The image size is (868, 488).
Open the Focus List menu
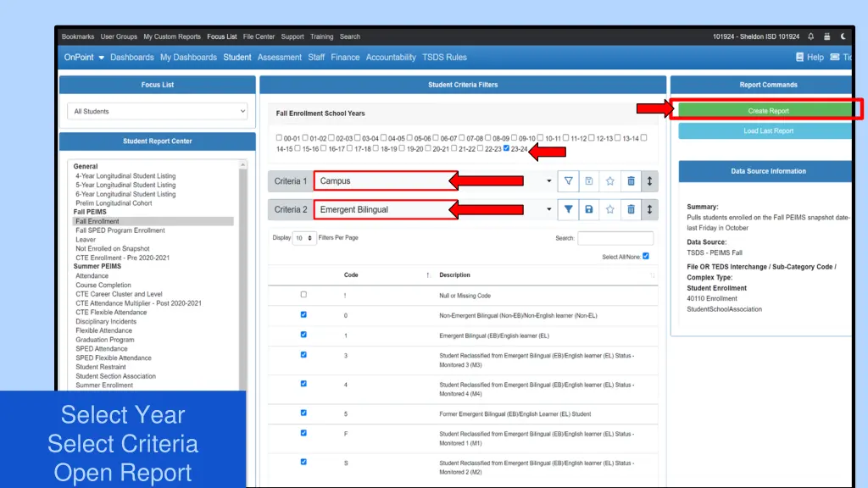click(x=222, y=36)
